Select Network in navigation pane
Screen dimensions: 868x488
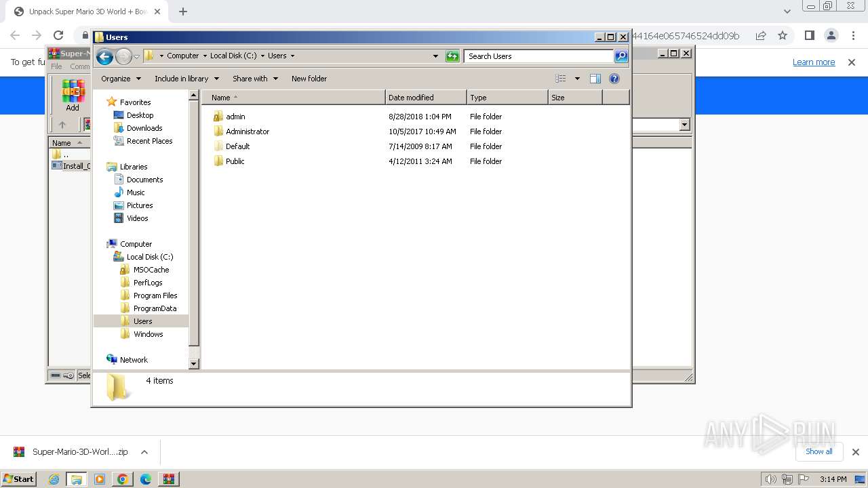[x=134, y=360]
